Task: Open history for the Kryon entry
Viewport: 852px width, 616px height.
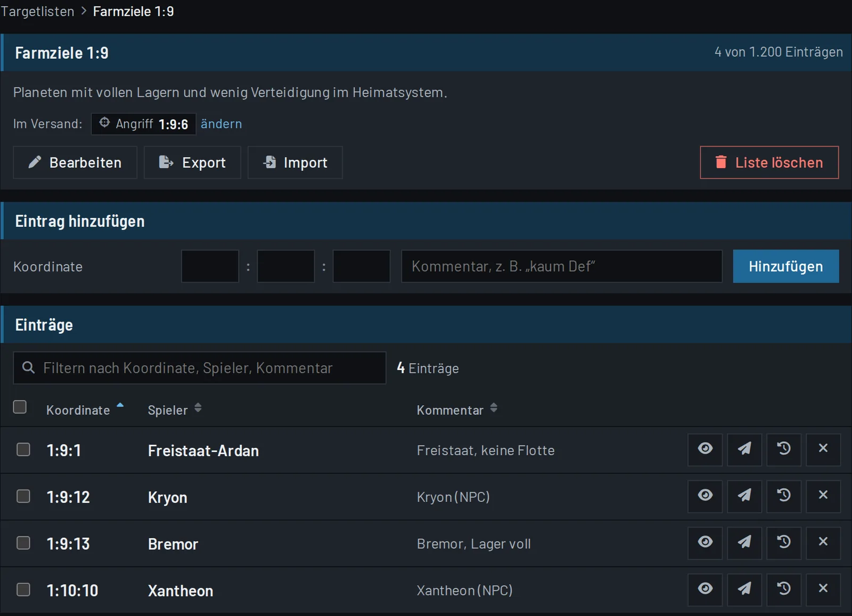Action: pyautogui.click(x=784, y=497)
